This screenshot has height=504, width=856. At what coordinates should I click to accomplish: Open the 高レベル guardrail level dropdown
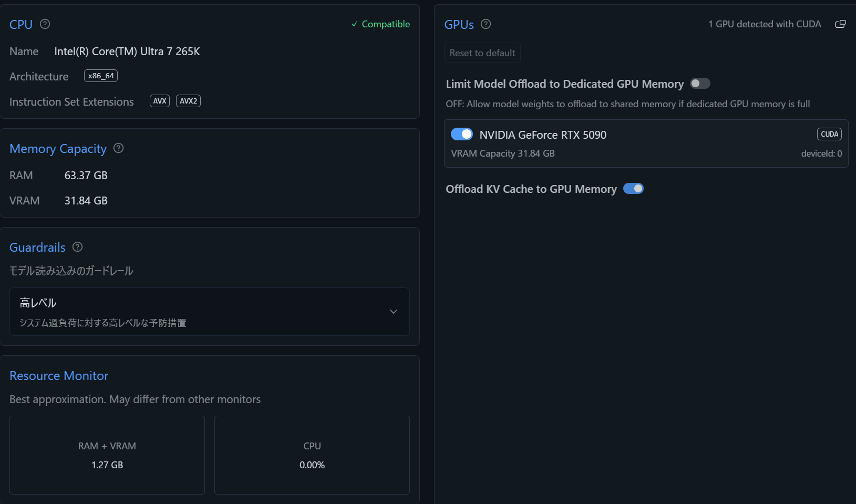tap(209, 312)
